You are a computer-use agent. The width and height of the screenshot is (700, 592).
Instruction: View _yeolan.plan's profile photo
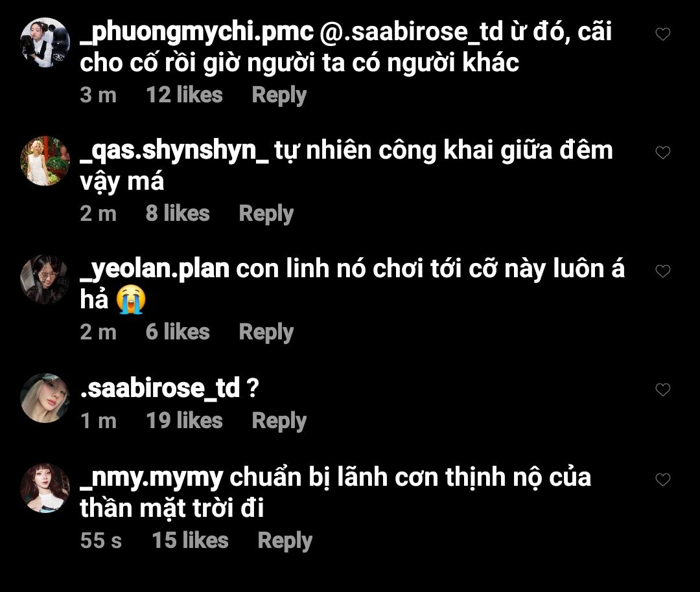(45, 280)
